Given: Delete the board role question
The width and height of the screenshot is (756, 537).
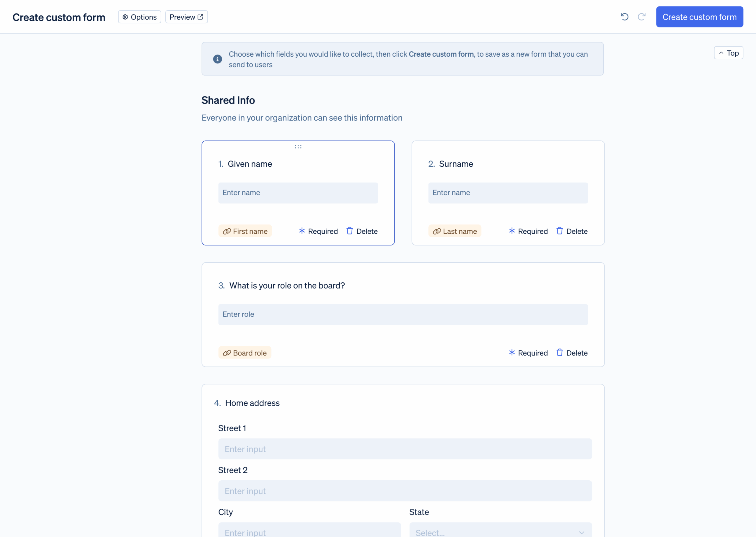Looking at the screenshot, I should [x=572, y=353].
